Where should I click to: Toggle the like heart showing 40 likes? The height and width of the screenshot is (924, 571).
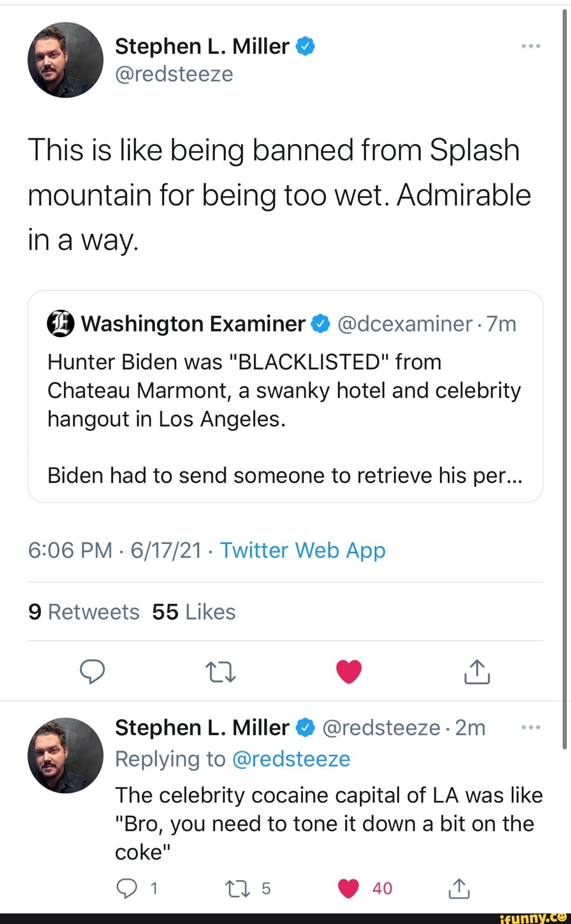point(349,889)
